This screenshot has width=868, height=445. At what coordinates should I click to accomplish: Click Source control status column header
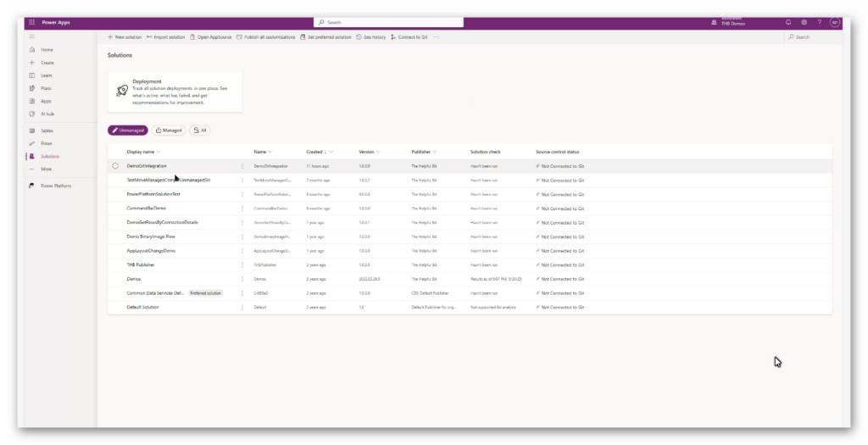pyautogui.click(x=558, y=152)
